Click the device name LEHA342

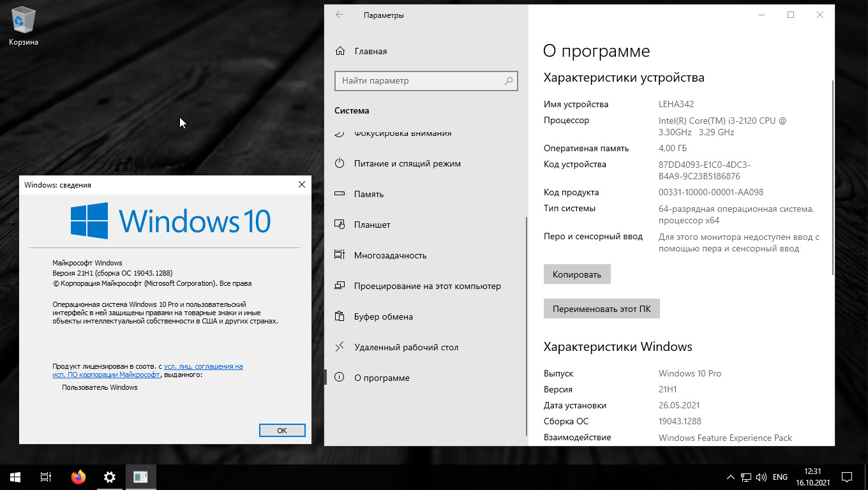click(x=676, y=104)
